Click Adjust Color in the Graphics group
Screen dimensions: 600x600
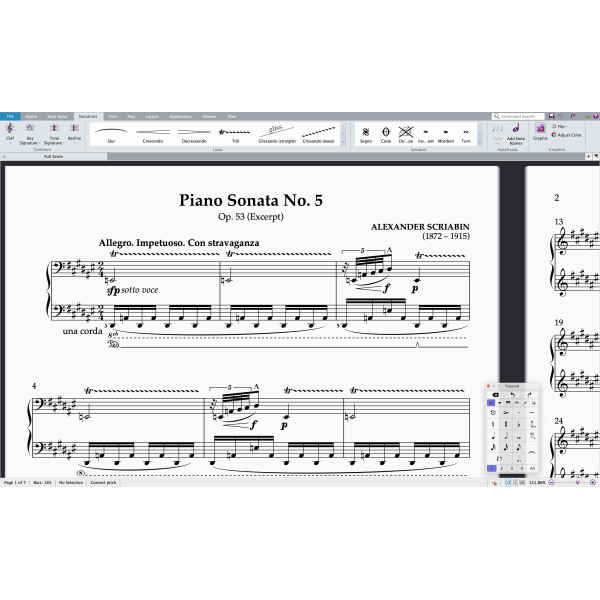(x=566, y=135)
